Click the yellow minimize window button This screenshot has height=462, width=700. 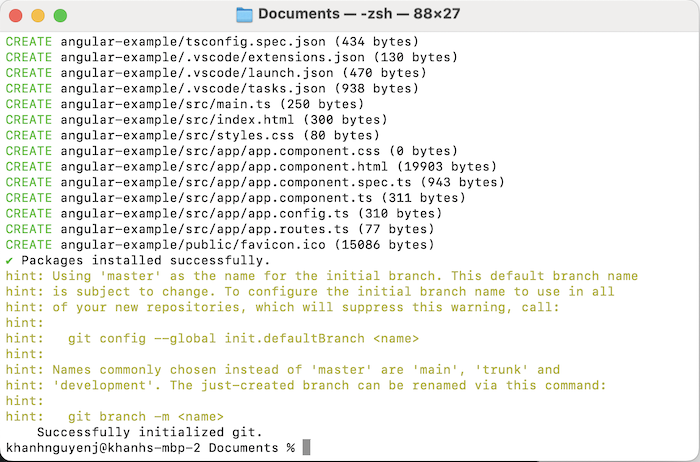[38, 16]
